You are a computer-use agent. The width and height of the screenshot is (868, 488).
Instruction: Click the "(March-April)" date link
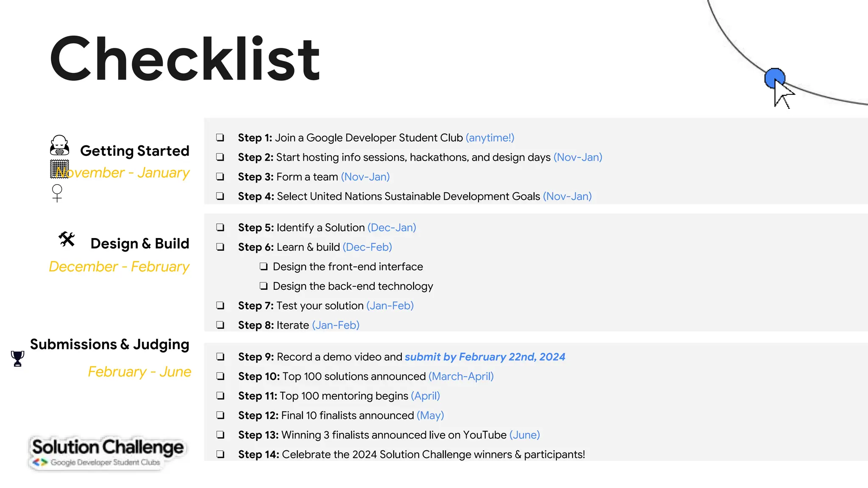click(x=461, y=376)
